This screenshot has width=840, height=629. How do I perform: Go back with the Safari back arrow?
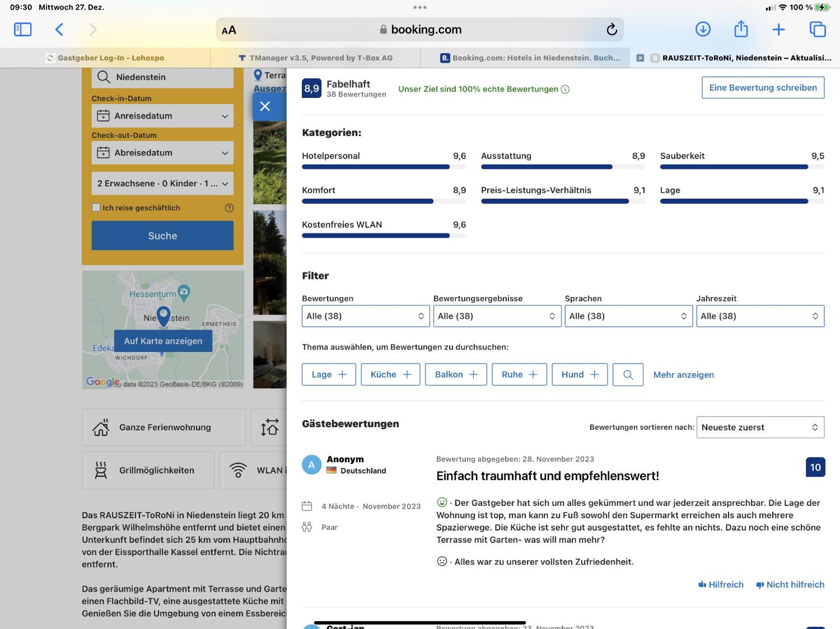tap(59, 29)
